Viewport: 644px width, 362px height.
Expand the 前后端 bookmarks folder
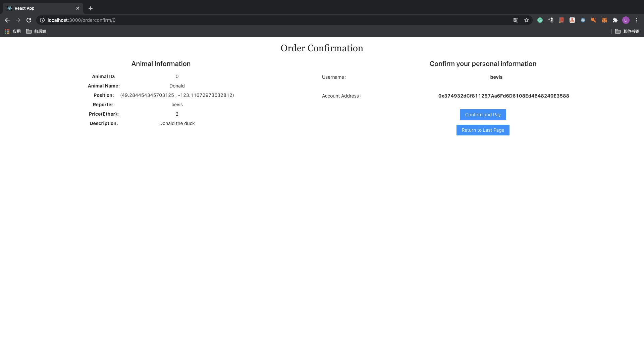36,31
